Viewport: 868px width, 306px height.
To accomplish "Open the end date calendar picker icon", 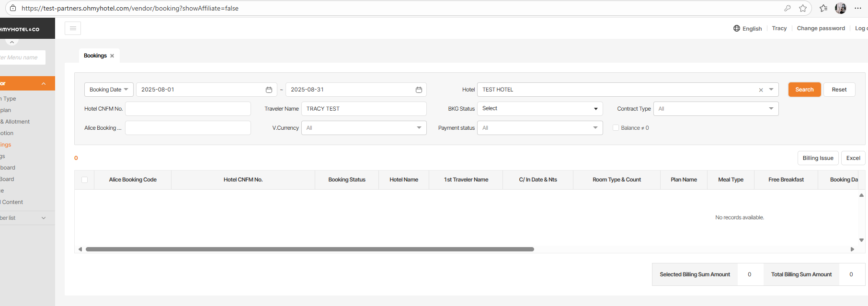I will 419,90.
